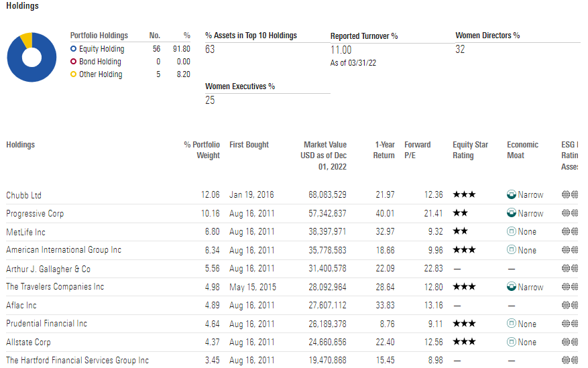Click the None moat icon for American International Group
Viewport: 588px width, 368px height.
coord(511,249)
